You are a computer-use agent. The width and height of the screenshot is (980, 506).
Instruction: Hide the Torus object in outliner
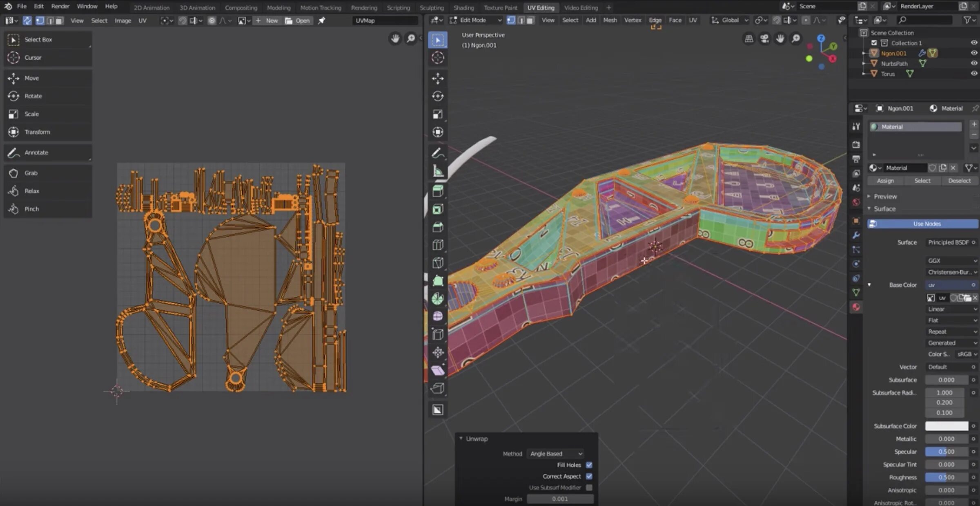tap(974, 74)
